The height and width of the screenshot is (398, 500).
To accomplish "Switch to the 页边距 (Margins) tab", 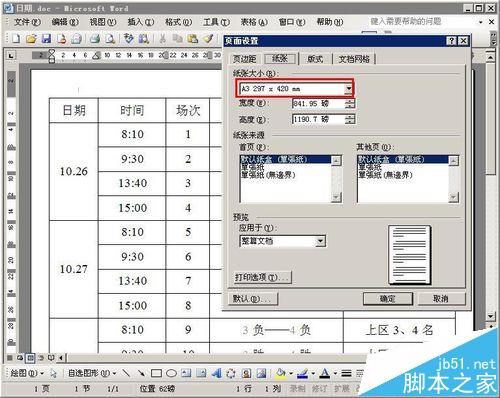I will pyautogui.click(x=244, y=59).
